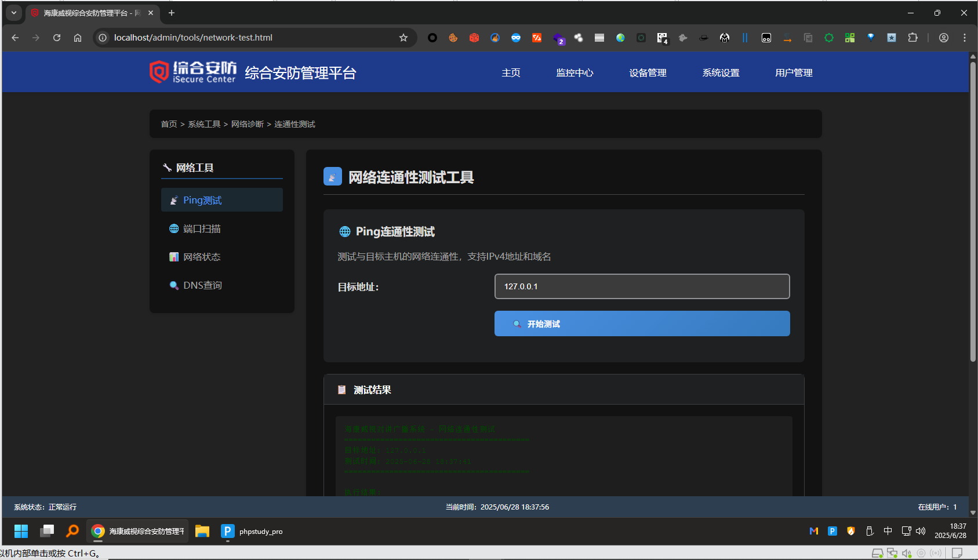The image size is (978, 560).
Task: Follow the 系统工具 breadcrumb link
Action: (x=204, y=124)
